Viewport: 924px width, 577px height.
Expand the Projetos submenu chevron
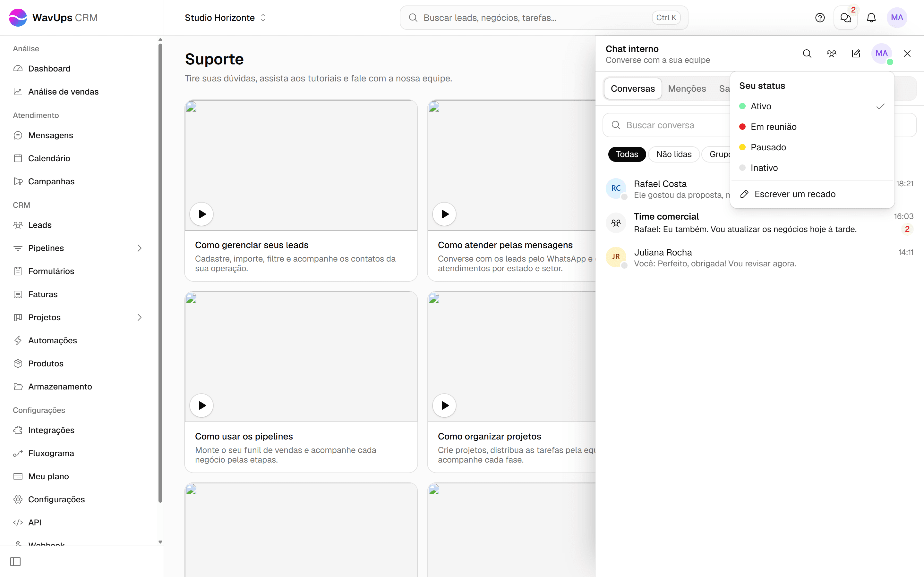point(139,317)
